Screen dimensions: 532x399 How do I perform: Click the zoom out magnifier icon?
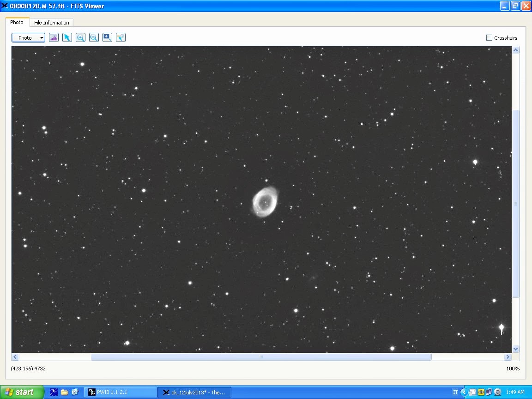tap(94, 38)
